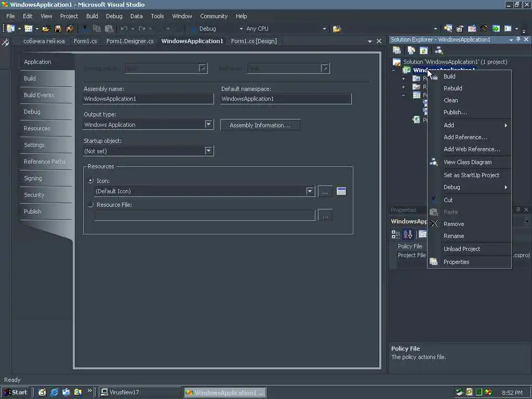
Task: Open the (Default Icon) dropdown
Action: coord(310,191)
